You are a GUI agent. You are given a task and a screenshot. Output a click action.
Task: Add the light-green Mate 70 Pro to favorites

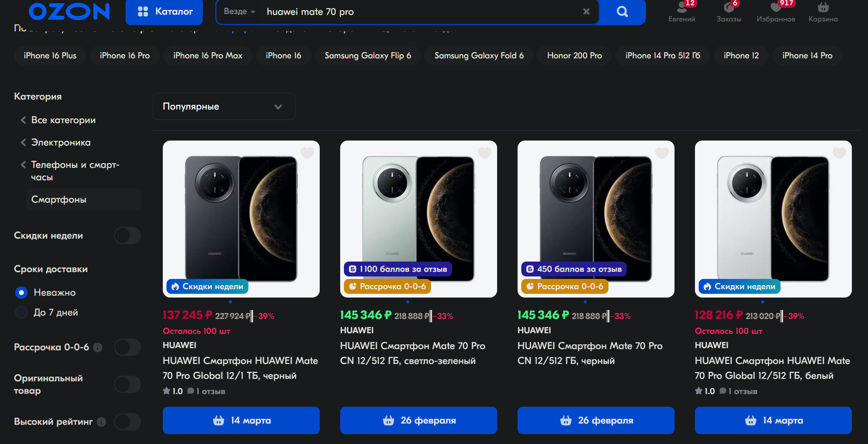(484, 153)
